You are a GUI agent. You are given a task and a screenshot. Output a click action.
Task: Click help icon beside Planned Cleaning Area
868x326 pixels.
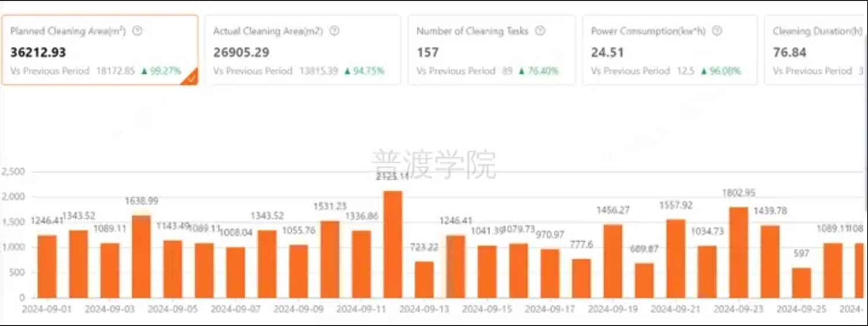(137, 31)
